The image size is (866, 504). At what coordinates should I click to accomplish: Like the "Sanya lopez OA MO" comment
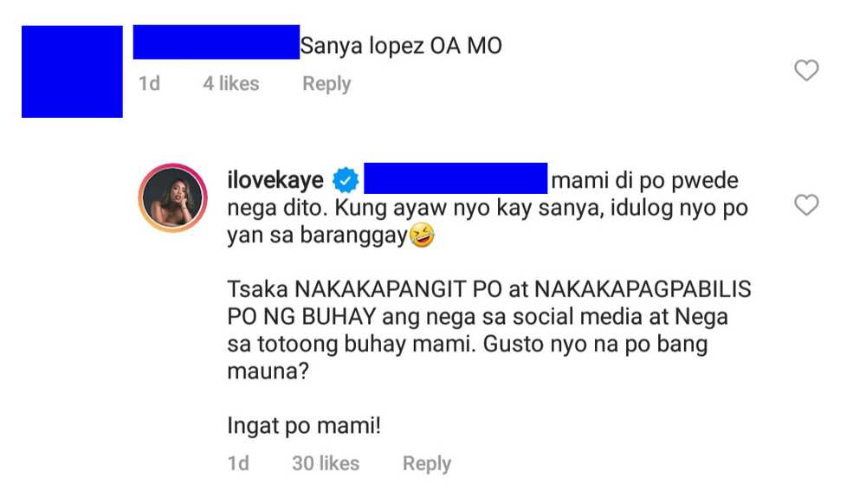806,70
